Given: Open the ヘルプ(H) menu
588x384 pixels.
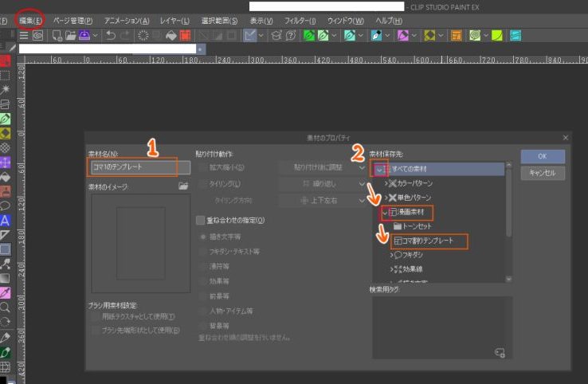Looking at the screenshot, I should 389,21.
